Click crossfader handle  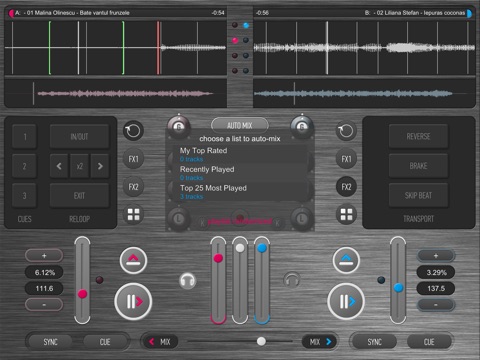(261, 341)
